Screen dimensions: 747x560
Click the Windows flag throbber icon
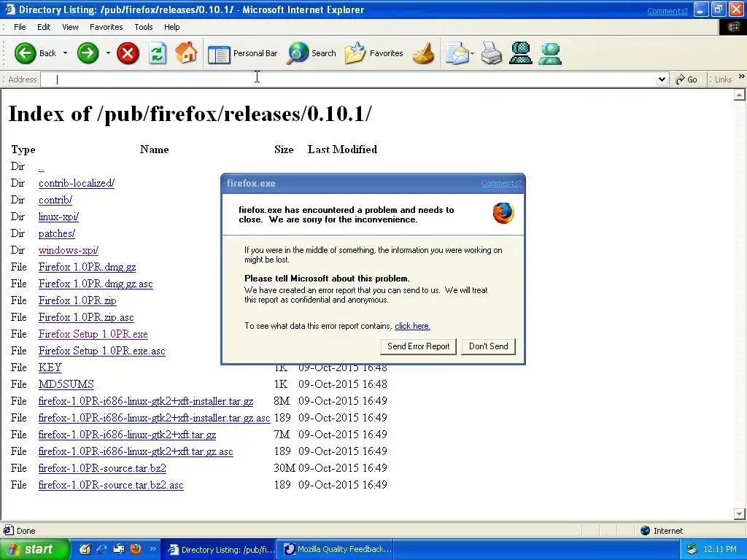[x=734, y=27]
